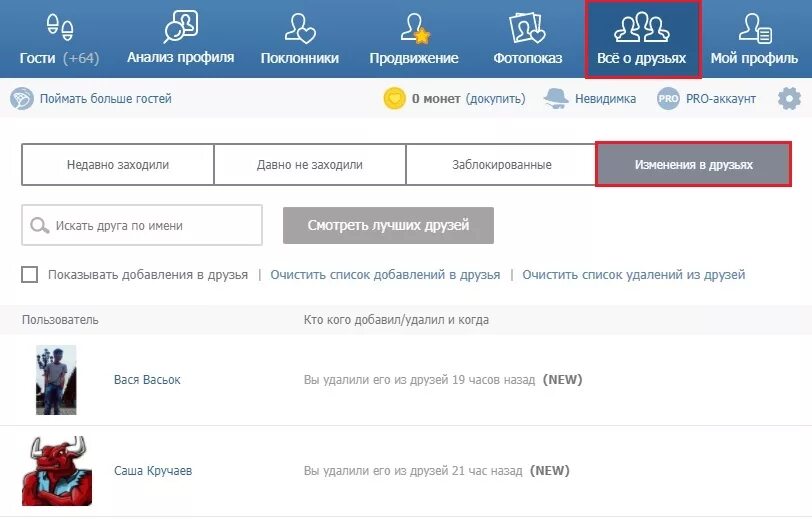Click Очистить список удалений из друзей link

(x=633, y=275)
